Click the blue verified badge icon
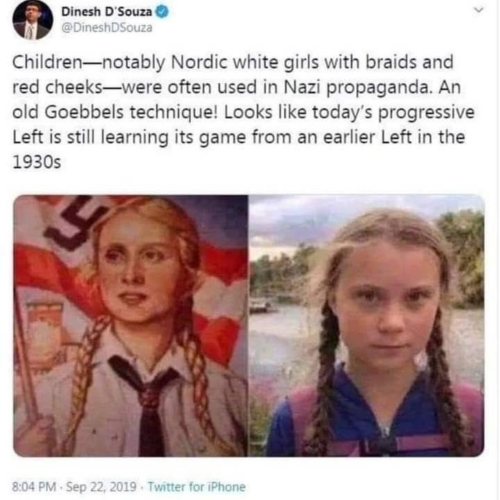Screen dimensions: 500x500 (x=162, y=12)
